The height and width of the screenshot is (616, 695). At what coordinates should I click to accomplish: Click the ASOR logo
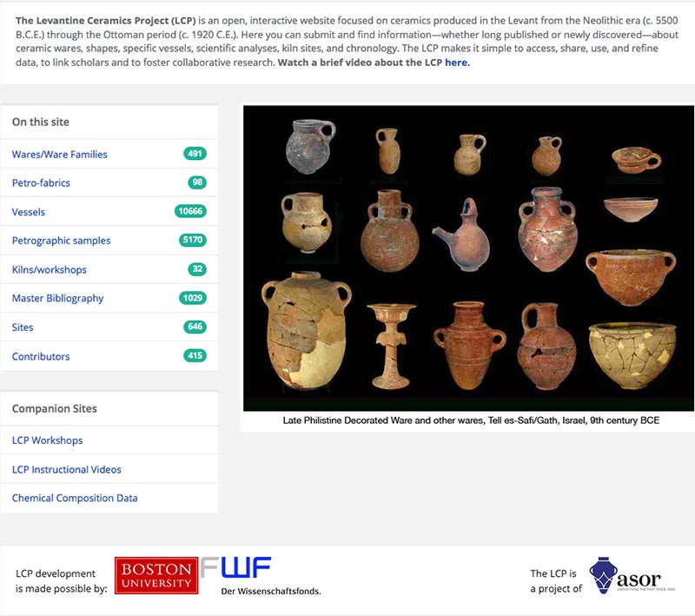click(x=632, y=576)
